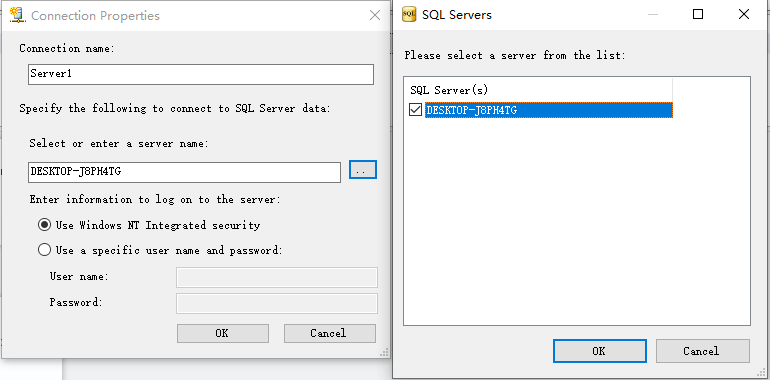The height and width of the screenshot is (380, 770).
Task: Close the SQL Servers window
Action: tap(743, 14)
